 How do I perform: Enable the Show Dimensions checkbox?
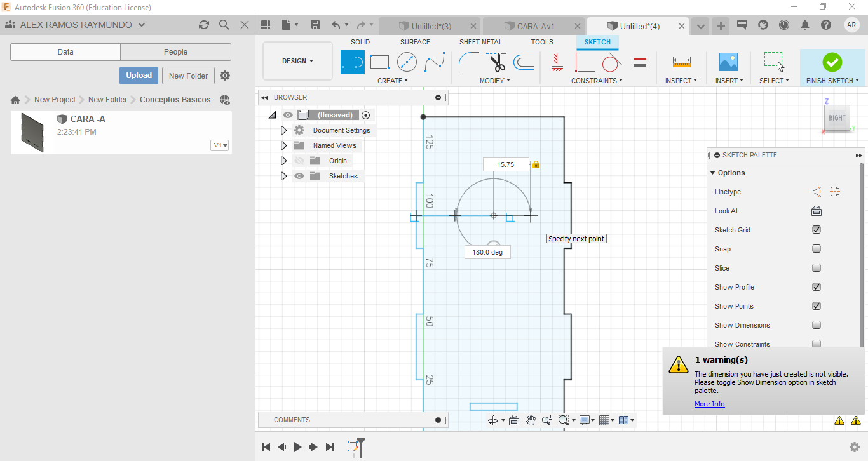(817, 325)
